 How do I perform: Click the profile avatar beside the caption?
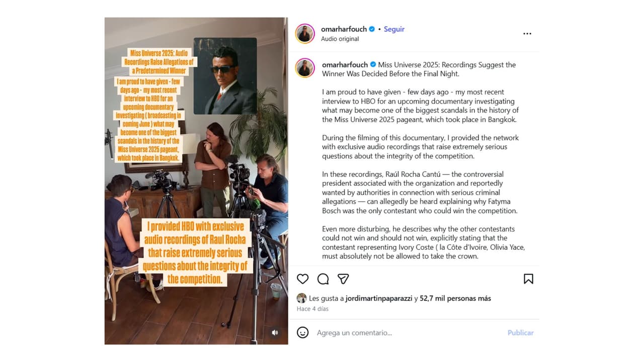305,68
